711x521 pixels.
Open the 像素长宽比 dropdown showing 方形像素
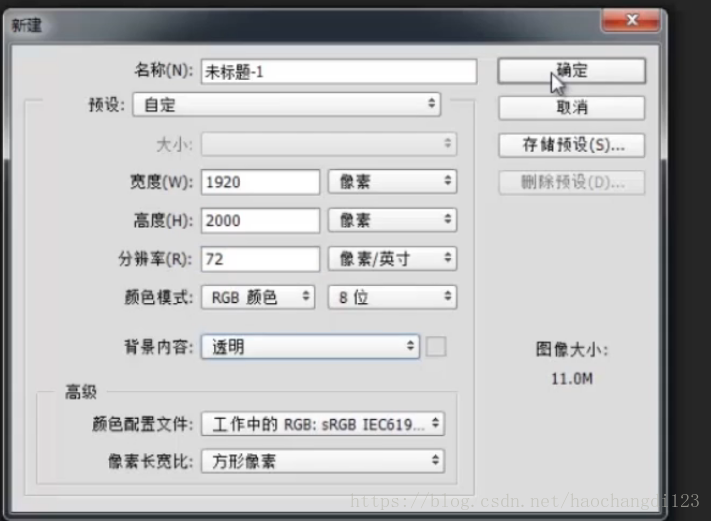click(323, 461)
